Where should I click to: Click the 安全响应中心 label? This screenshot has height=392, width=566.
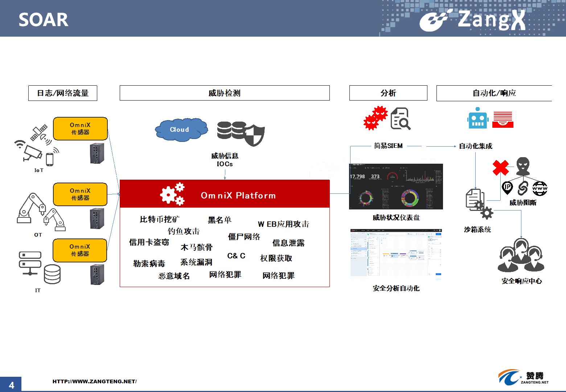pyautogui.click(x=522, y=281)
